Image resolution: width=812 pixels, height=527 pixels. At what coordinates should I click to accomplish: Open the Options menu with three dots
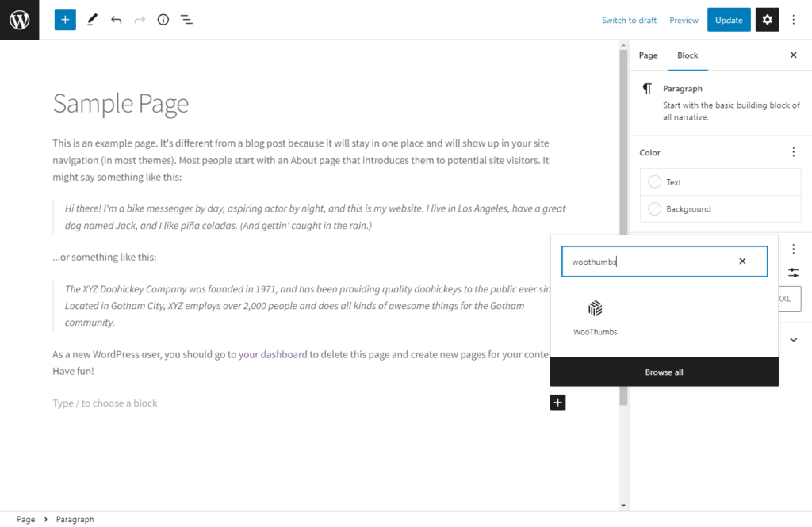pyautogui.click(x=793, y=19)
